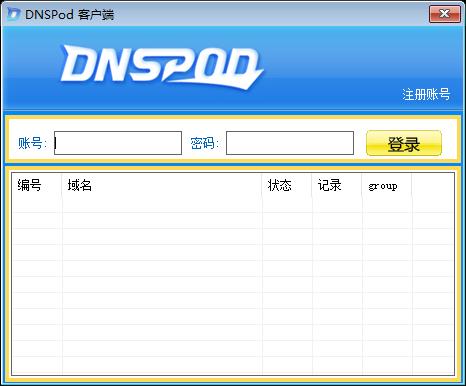The image size is (466, 386).
Task: Sort by the 域名 column header
Action: point(162,185)
